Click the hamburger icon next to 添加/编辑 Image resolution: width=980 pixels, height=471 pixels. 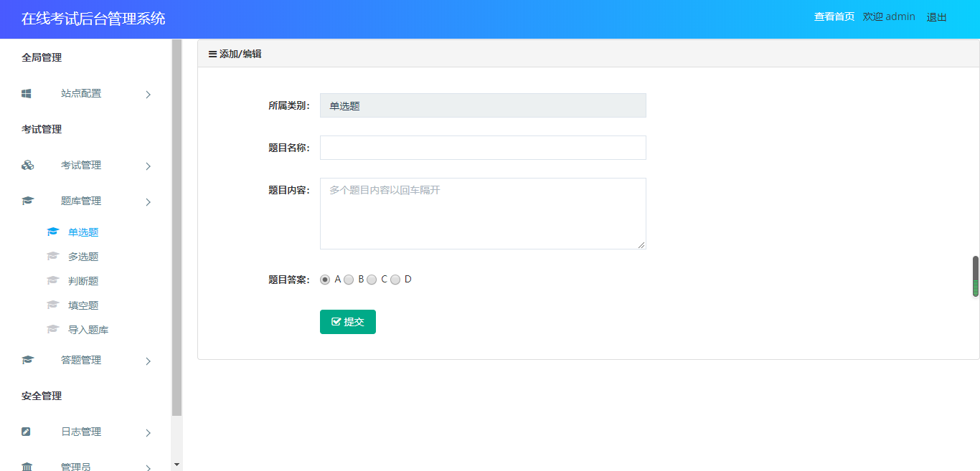(212, 54)
